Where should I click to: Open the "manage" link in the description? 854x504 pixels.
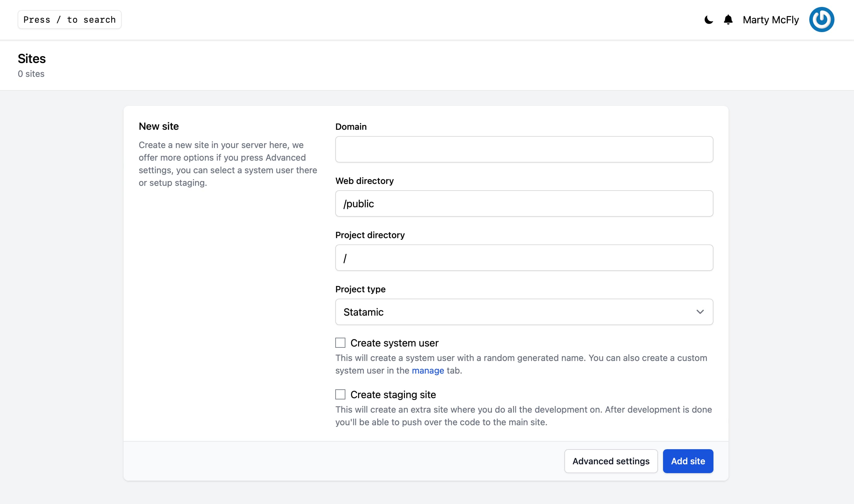click(x=428, y=370)
